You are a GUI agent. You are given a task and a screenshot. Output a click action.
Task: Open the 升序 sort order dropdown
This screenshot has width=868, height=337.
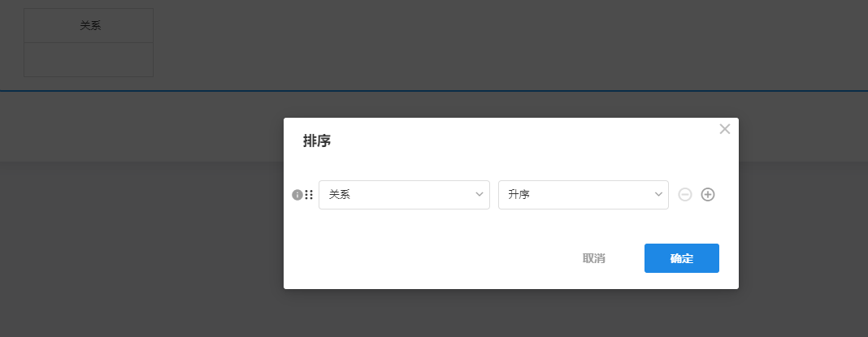[583, 195]
